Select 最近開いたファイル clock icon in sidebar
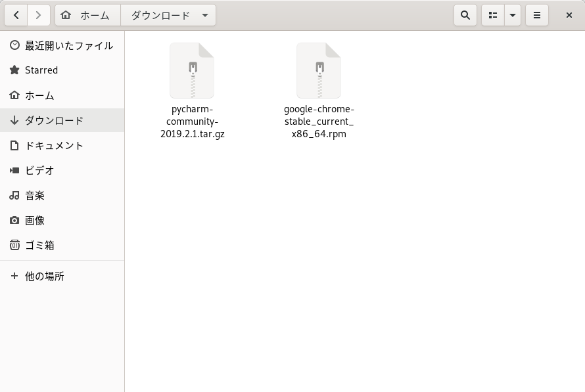 tap(14, 45)
